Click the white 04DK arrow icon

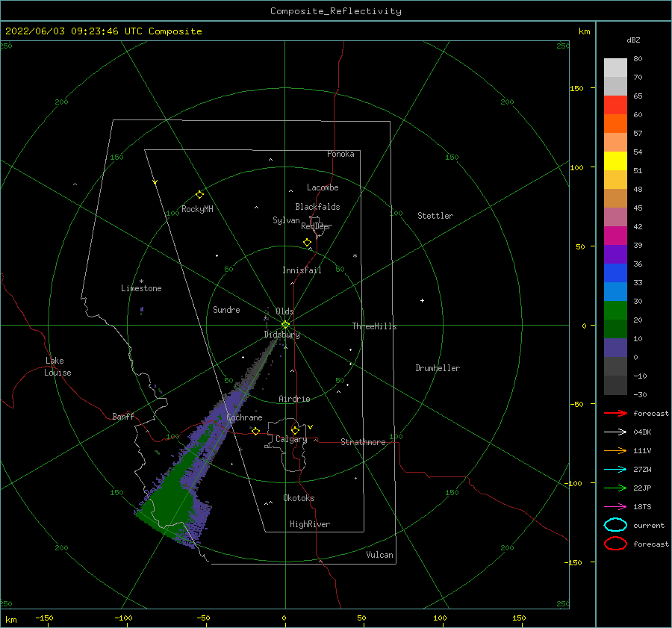click(615, 432)
